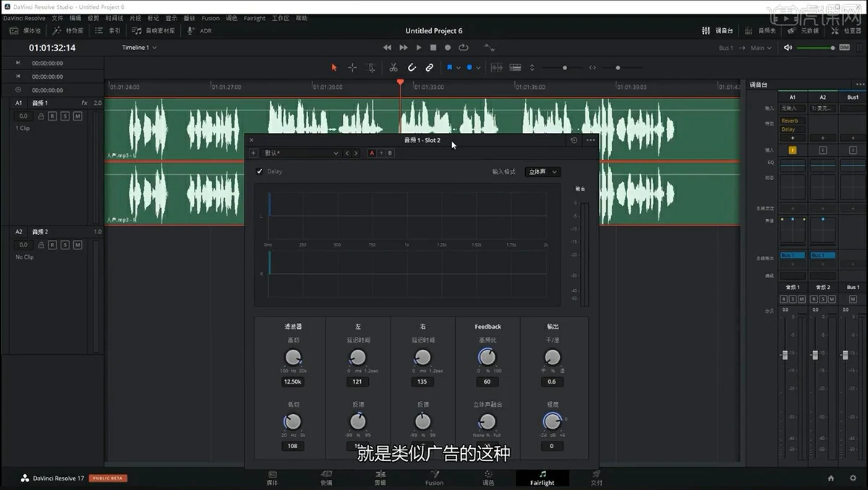Close the Delay plugin window
Screen dimensions: 868x490
click(252, 140)
